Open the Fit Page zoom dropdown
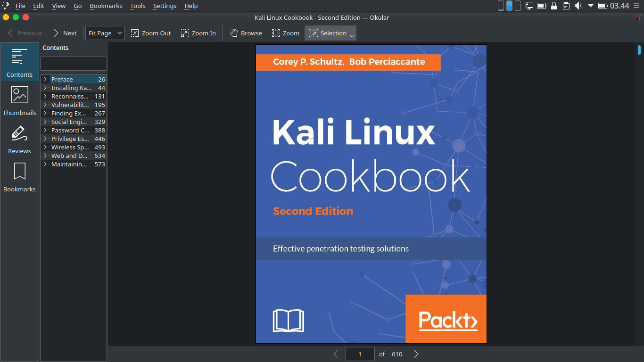The height and width of the screenshot is (362, 644). [x=105, y=33]
